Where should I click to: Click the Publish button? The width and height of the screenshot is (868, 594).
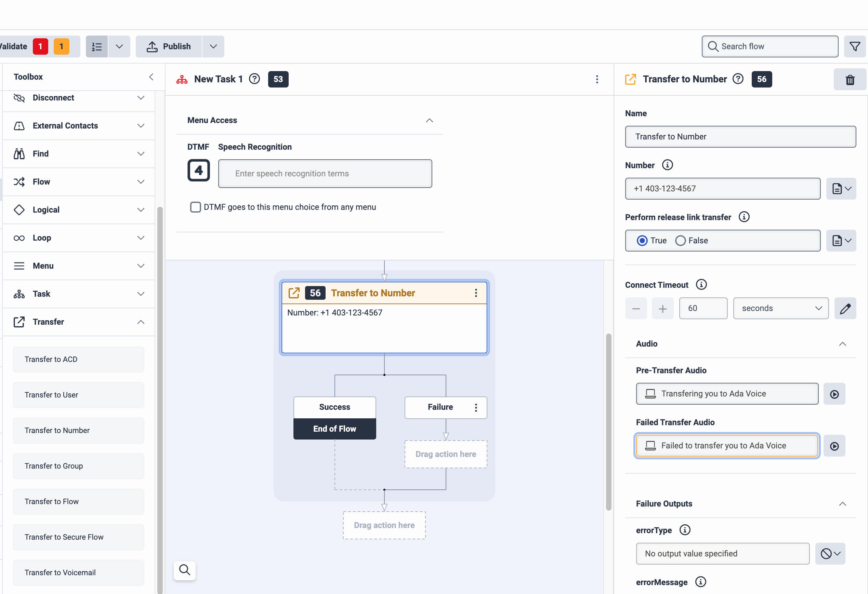click(x=169, y=47)
